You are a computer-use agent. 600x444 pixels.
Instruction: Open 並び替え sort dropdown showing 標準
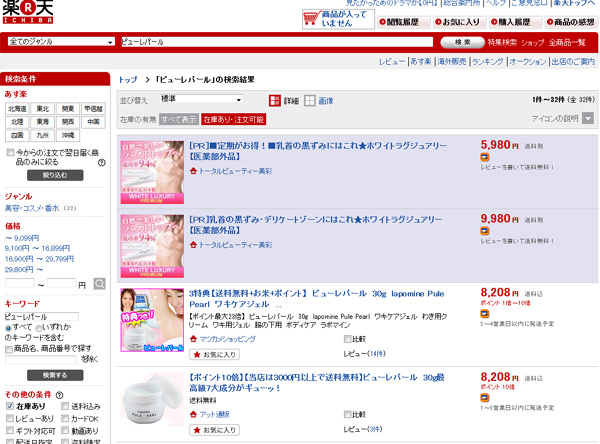(x=201, y=99)
